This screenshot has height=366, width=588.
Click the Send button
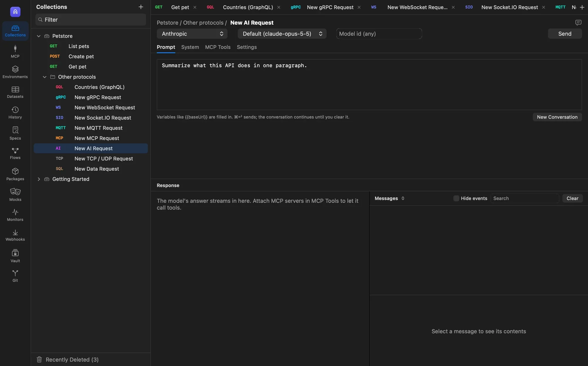coord(565,34)
